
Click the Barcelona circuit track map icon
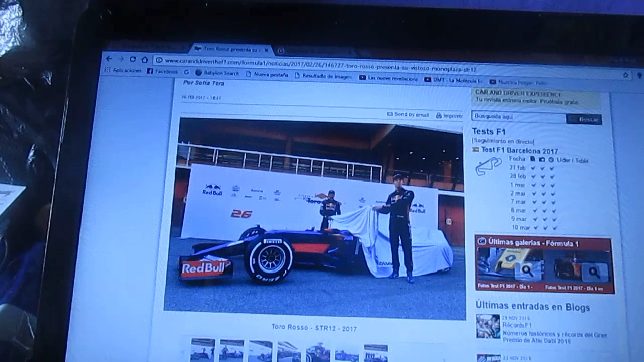(x=488, y=166)
